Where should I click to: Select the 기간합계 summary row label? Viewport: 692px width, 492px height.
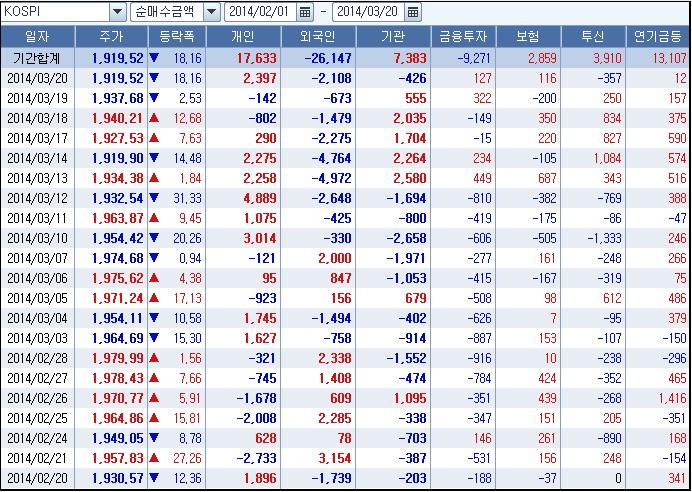[38, 58]
